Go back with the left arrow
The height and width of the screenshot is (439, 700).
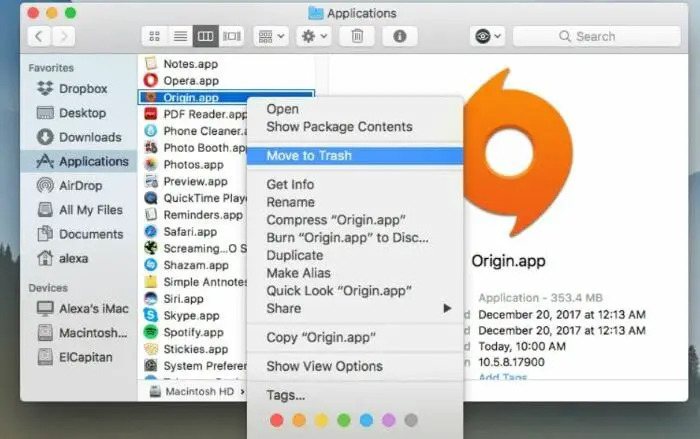tap(39, 36)
